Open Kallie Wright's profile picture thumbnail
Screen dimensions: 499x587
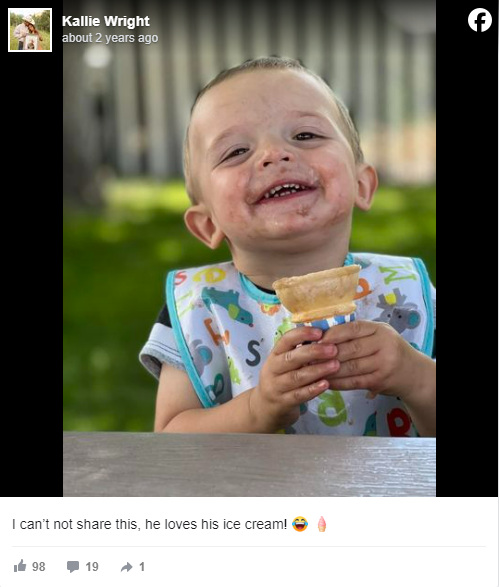coord(30,30)
